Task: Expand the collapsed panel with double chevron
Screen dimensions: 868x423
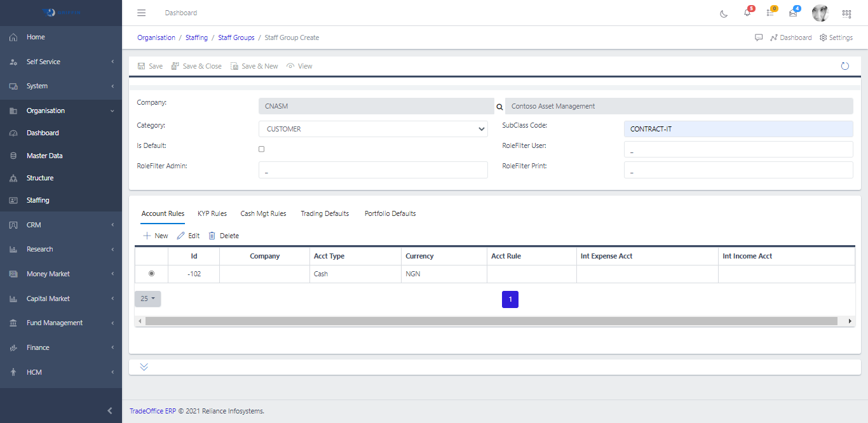Action: tap(144, 367)
